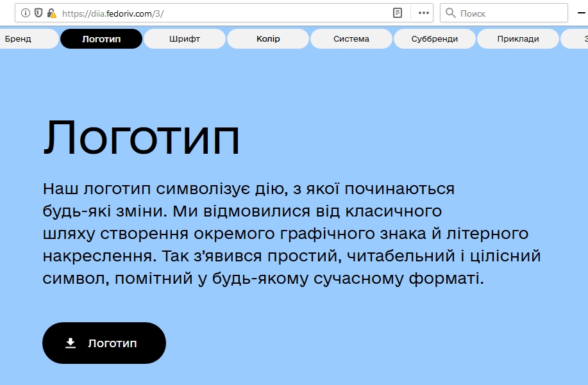Open the tracking protection shield icon
This screenshot has height=385, width=588.
[38, 13]
